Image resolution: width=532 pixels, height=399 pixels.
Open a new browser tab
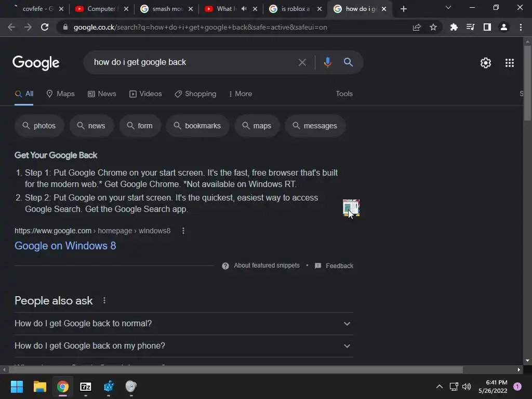(403, 9)
